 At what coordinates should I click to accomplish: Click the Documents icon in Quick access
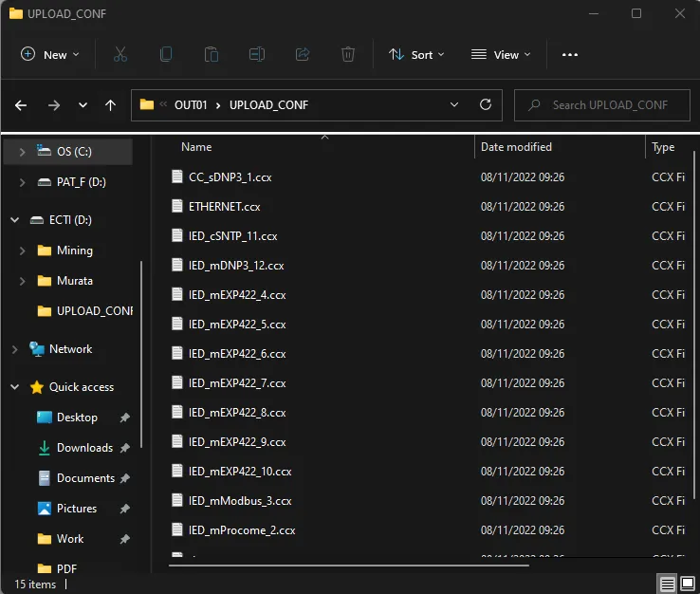click(x=45, y=478)
